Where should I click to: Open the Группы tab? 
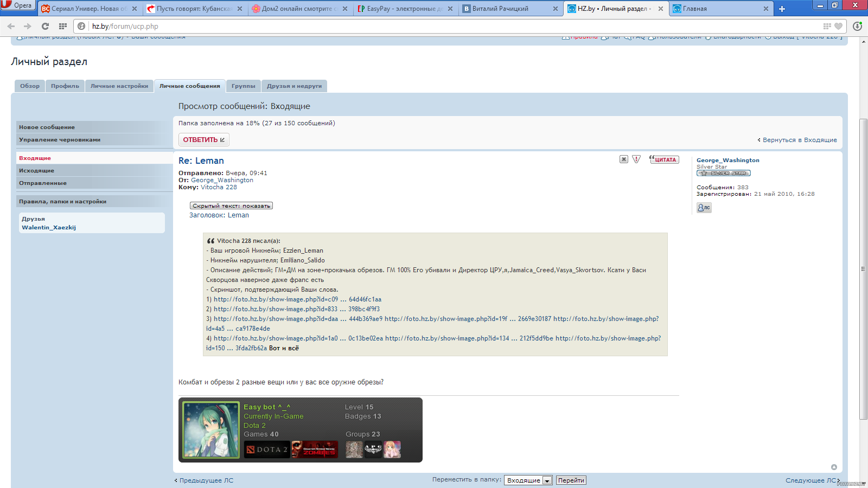(x=244, y=86)
